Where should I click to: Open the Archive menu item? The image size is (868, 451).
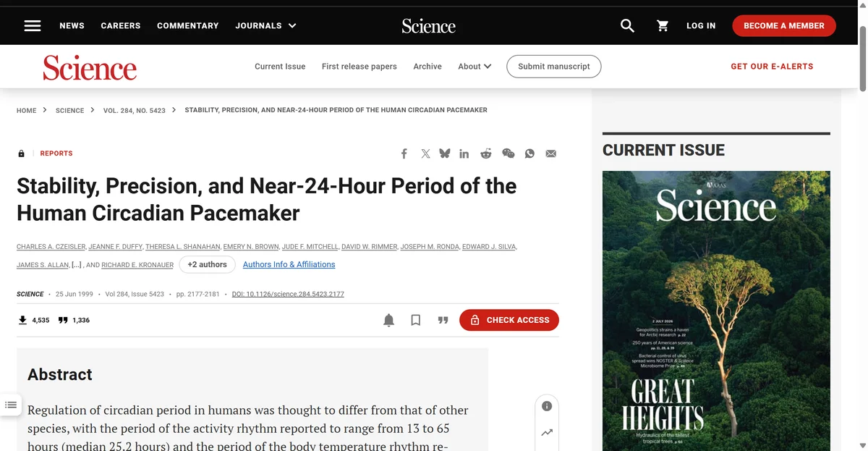point(427,66)
